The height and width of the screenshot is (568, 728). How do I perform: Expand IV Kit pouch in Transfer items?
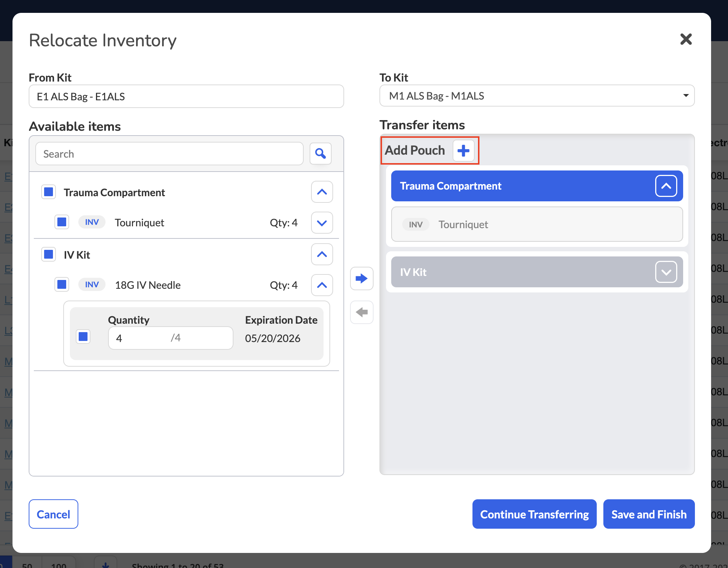666,272
